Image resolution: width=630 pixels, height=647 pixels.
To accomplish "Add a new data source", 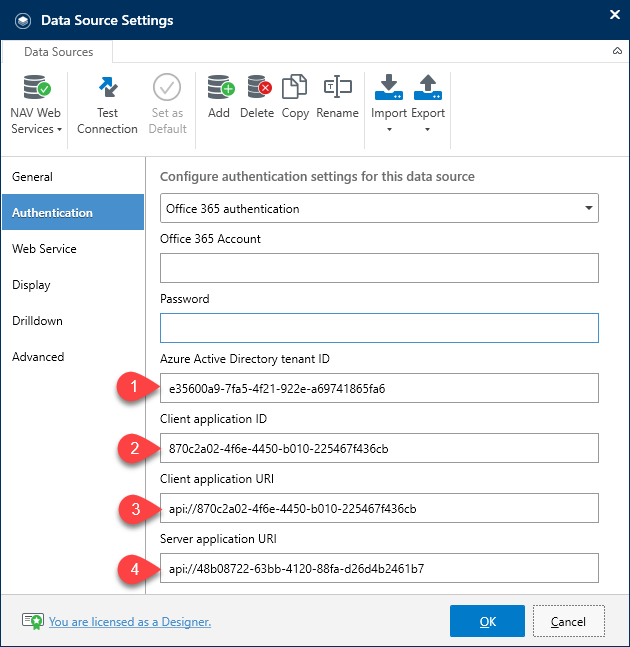I will [219, 97].
